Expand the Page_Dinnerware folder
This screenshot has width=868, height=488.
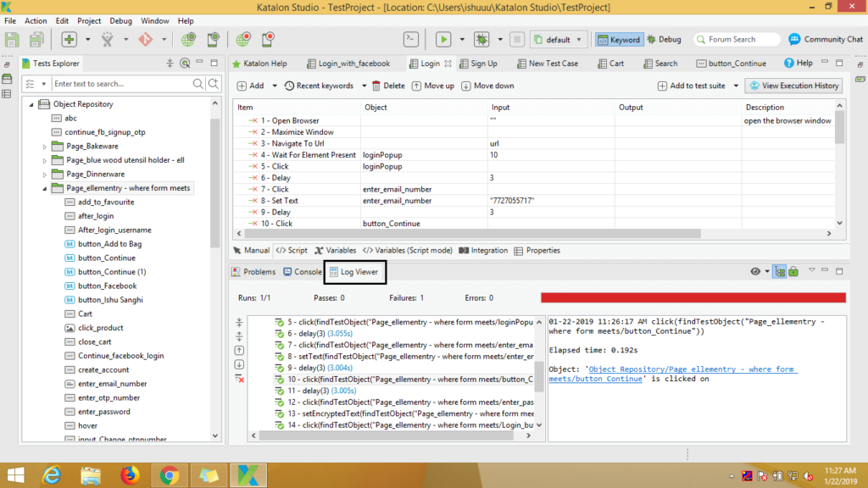click(45, 175)
